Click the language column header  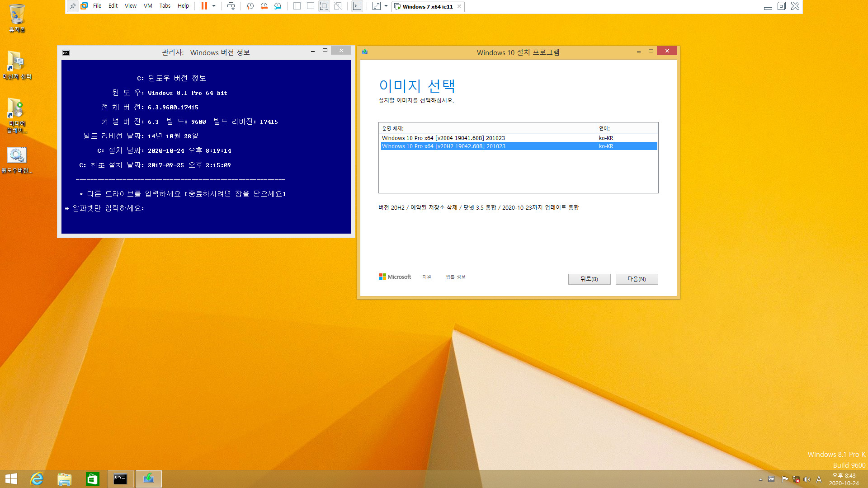pos(627,128)
